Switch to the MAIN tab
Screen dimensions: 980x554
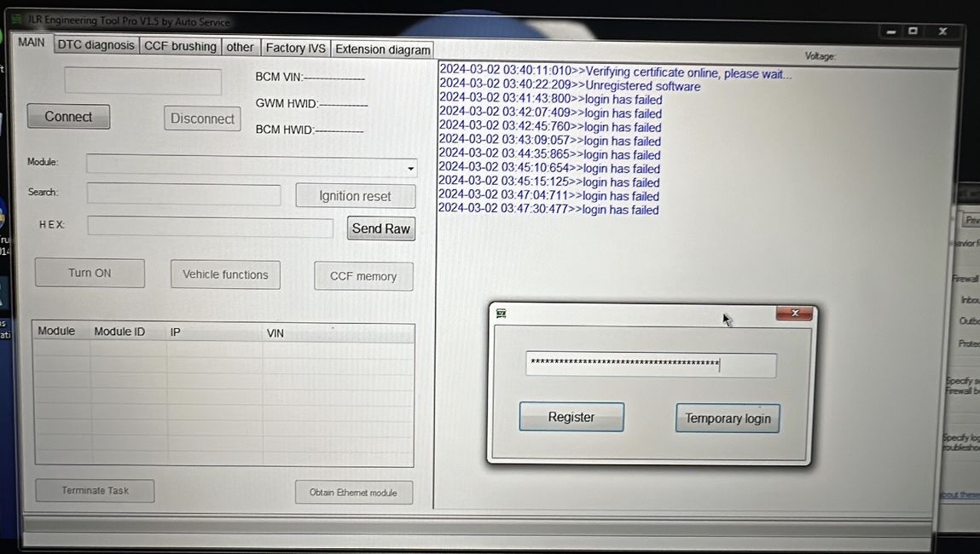[x=32, y=43]
